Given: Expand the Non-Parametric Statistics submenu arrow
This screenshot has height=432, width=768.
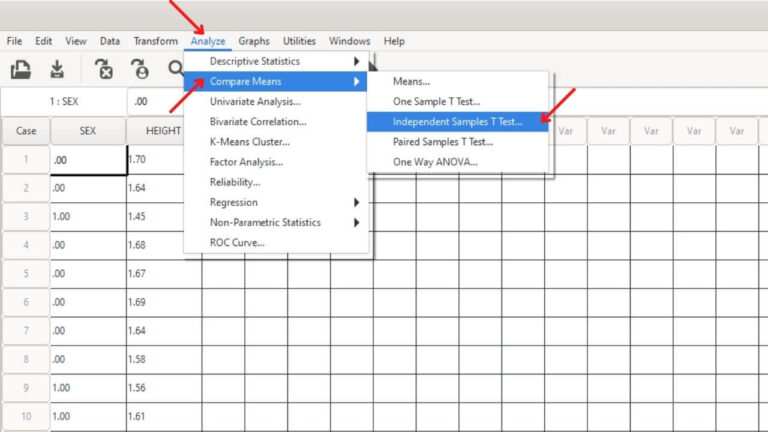Looking at the screenshot, I should (356, 222).
